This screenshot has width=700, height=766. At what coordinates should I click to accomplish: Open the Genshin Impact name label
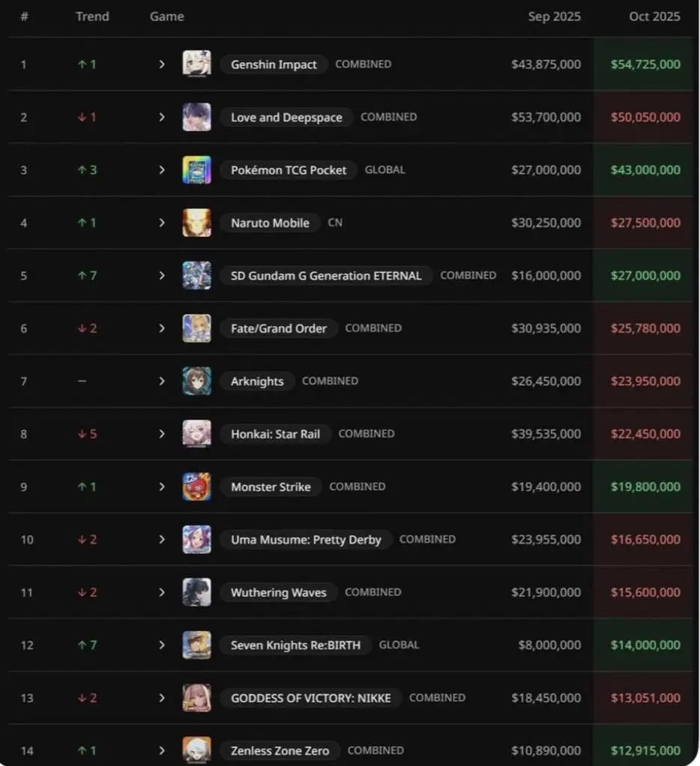(x=274, y=64)
